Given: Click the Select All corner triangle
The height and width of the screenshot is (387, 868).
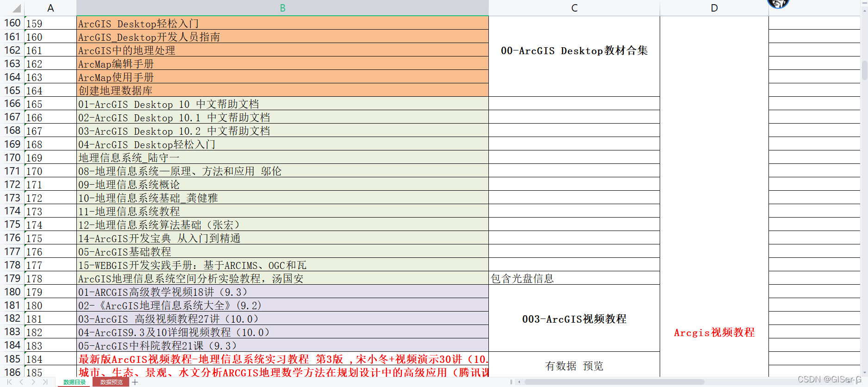Looking at the screenshot, I should pos(16,8).
